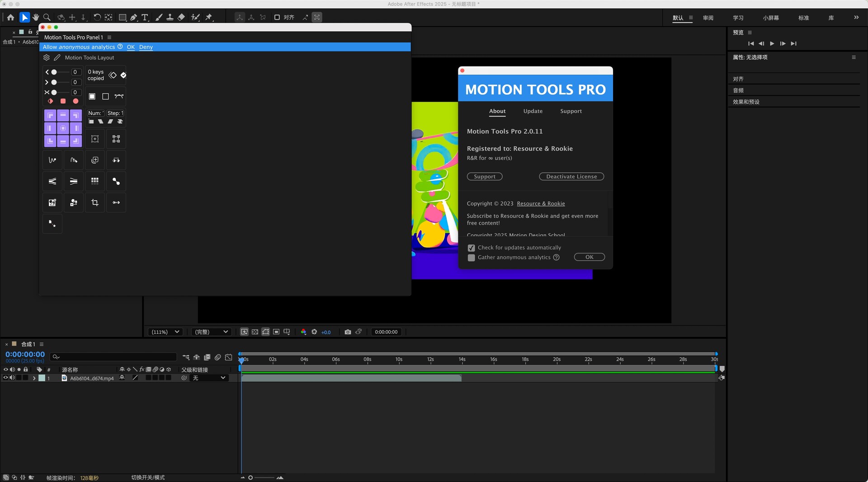Click the ease-in slider handle
The height and width of the screenshot is (482, 868).
(54, 72)
